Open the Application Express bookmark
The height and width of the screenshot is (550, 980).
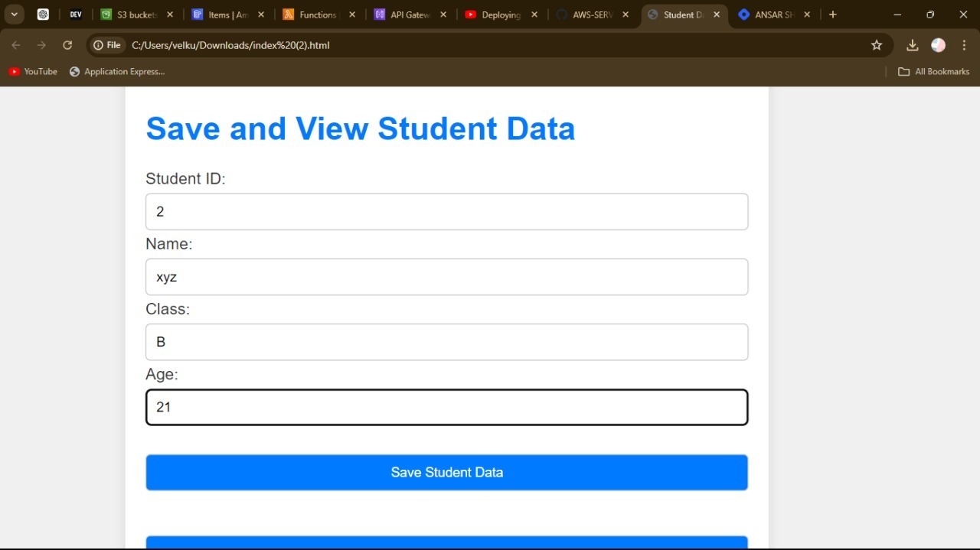point(117,71)
